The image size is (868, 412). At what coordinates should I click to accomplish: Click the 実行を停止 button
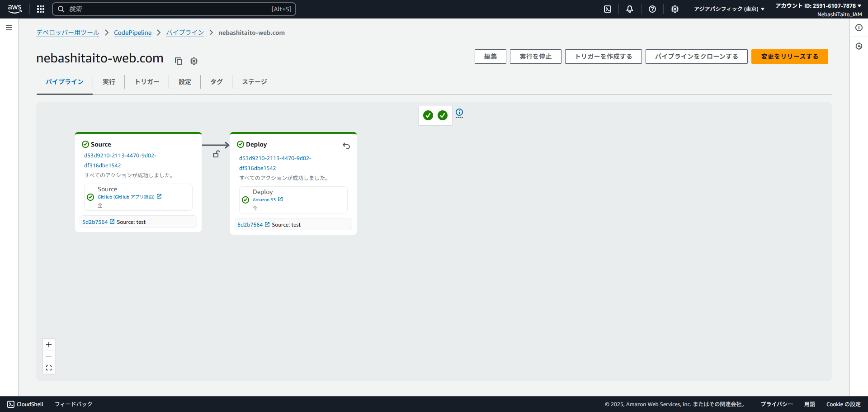pyautogui.click(x=536, y=57)
